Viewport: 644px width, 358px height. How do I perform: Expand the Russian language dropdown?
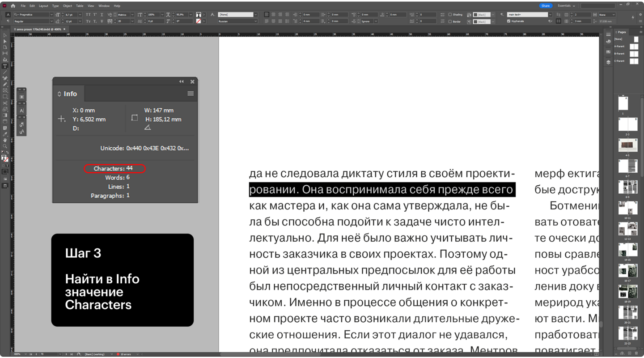[x=255, y=21]
